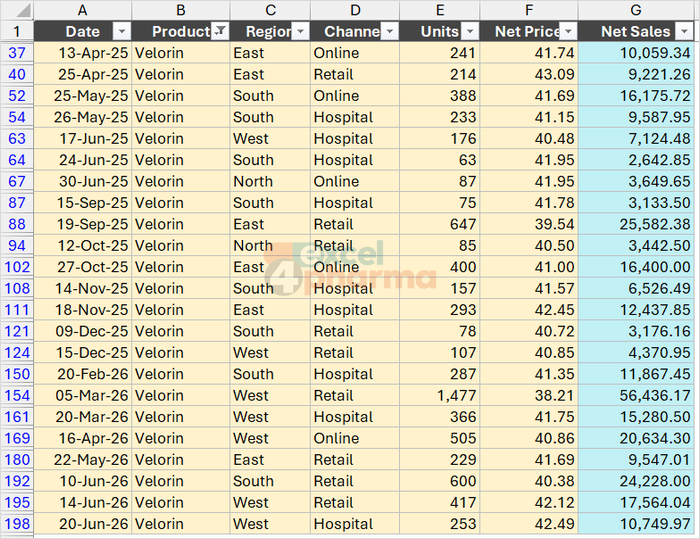Image resolution: width=700 pixels, height=539 pixels.
Task: Select column D header
Action: tap(355, 10)
